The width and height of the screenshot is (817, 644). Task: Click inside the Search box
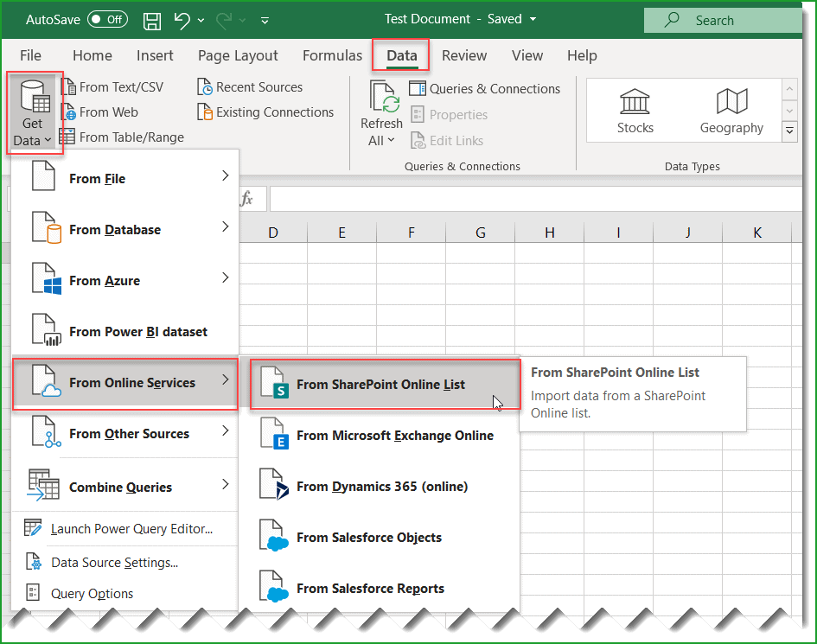723,21
